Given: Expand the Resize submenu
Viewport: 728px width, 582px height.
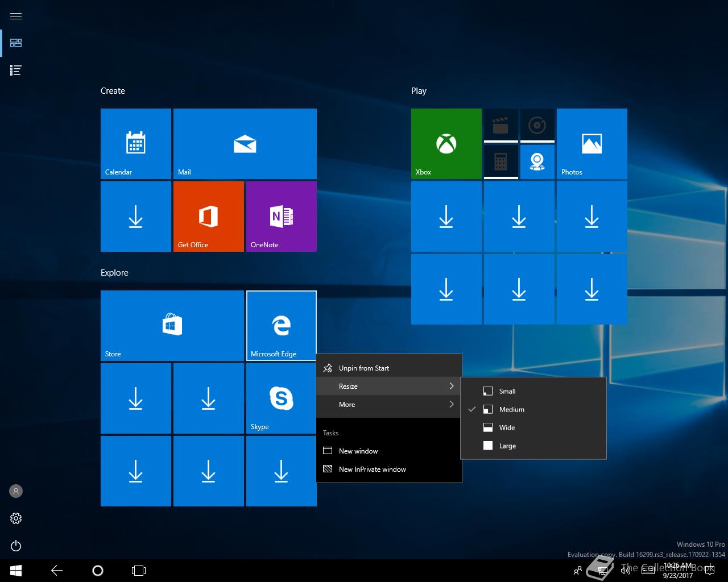Looking at the screenshot, I should [389, 386].
